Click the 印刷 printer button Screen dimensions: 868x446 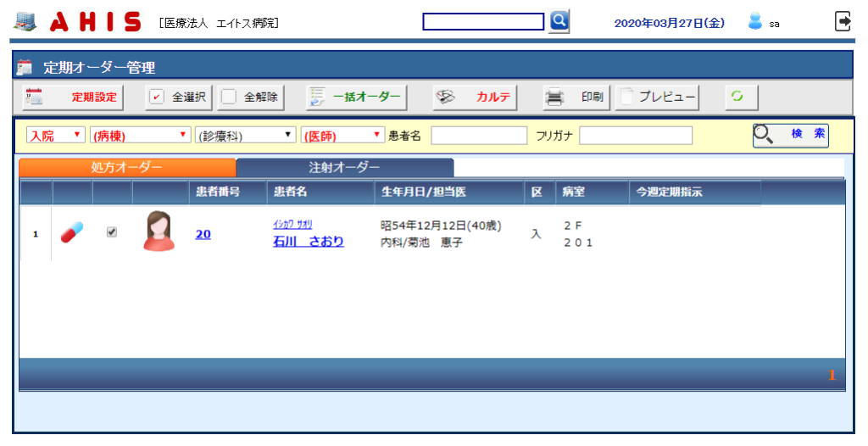(x=576, y=97)
